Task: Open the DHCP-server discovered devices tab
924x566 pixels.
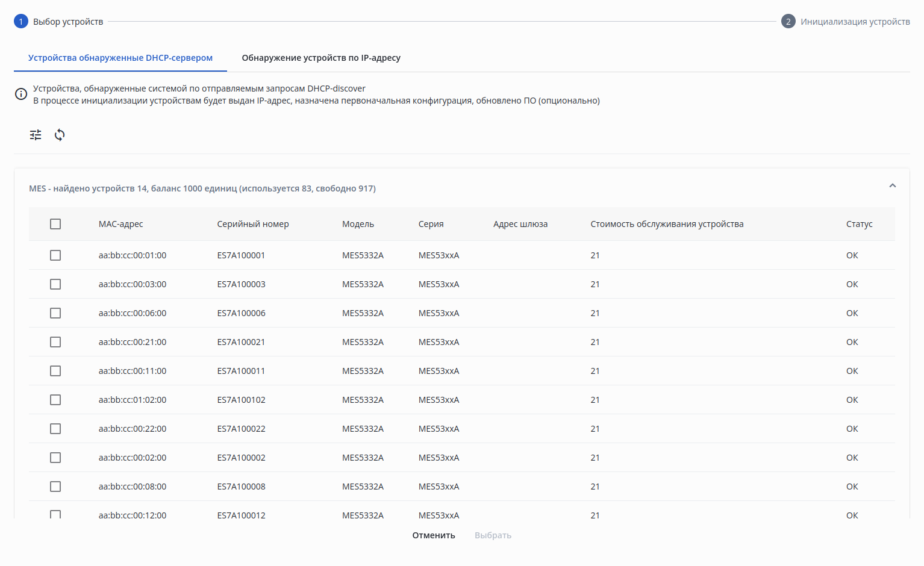Action: coord(120,58)
